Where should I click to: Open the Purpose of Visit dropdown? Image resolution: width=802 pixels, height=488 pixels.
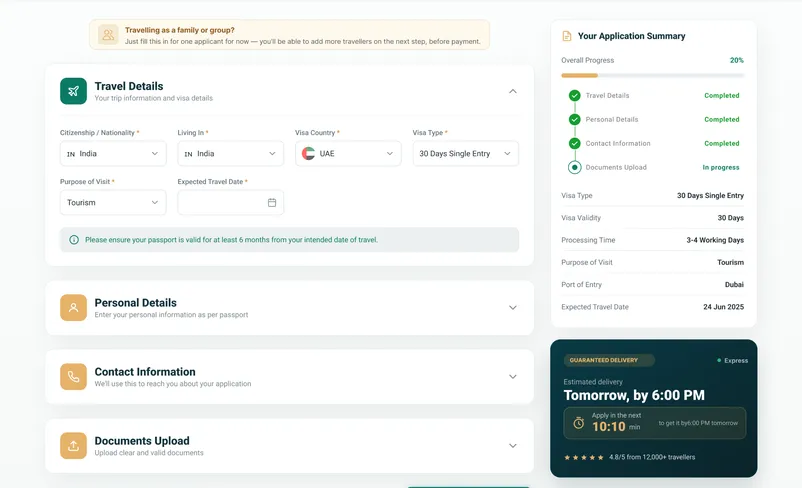pyautogui.click(x=113, y=203)
